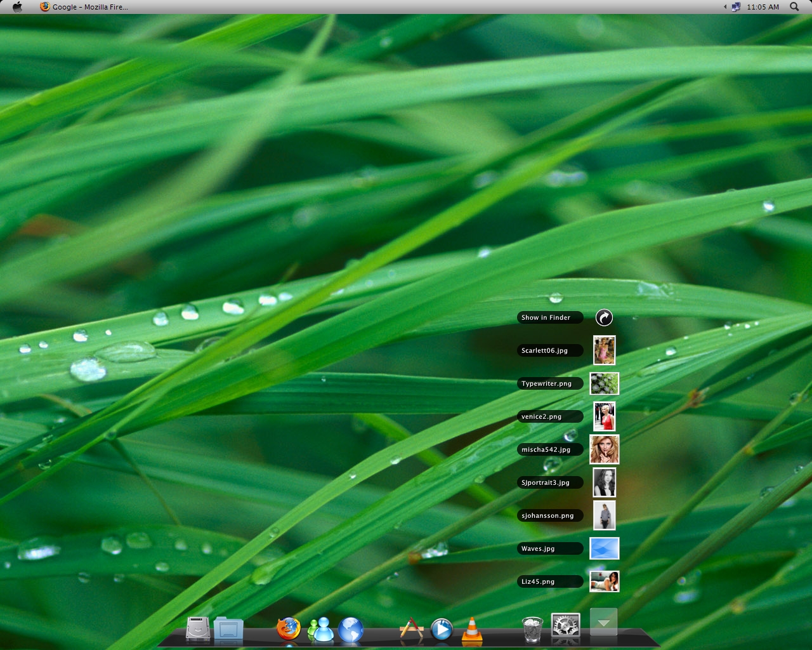
Task: Click the Google - Mozilla Firefox title entry
Action: [84, 6]
